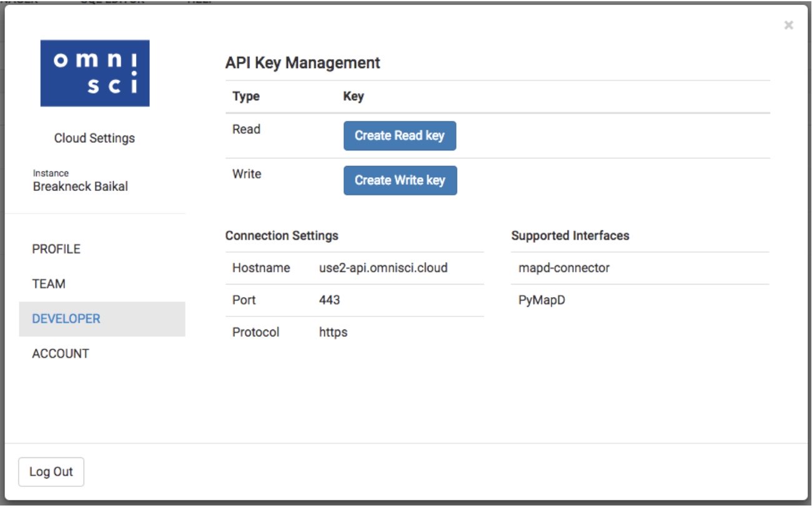
Task: Click the Cloud Settings title
Action: click(x=94, y=139)
